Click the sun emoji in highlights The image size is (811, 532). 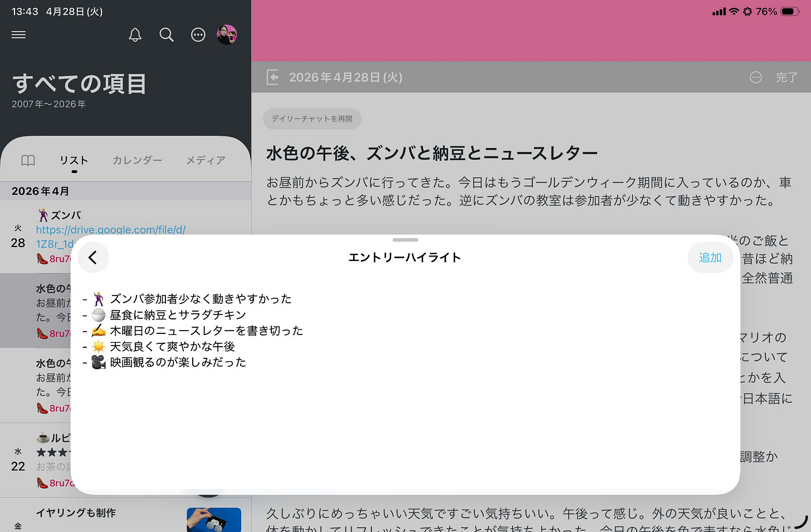[x=99, y=346]
